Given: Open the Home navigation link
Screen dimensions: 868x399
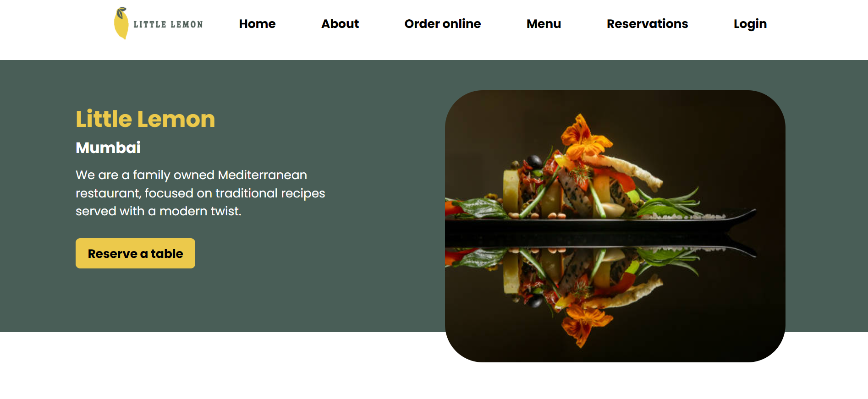Looking at the screenshot, I should pyautogui.click(x=257, y=24).
